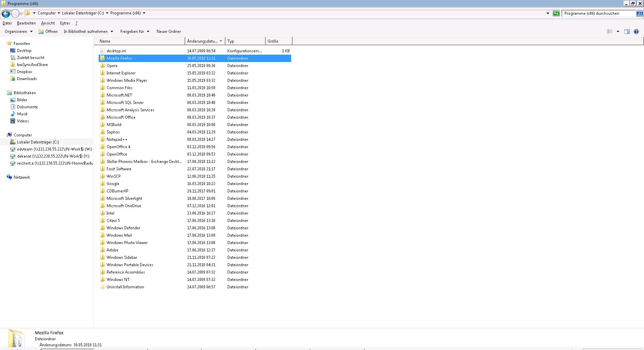This screenshot has width=644, height=350.
Task: Click the Öffnen toolbar button
Action: click(x=48, y=32)
